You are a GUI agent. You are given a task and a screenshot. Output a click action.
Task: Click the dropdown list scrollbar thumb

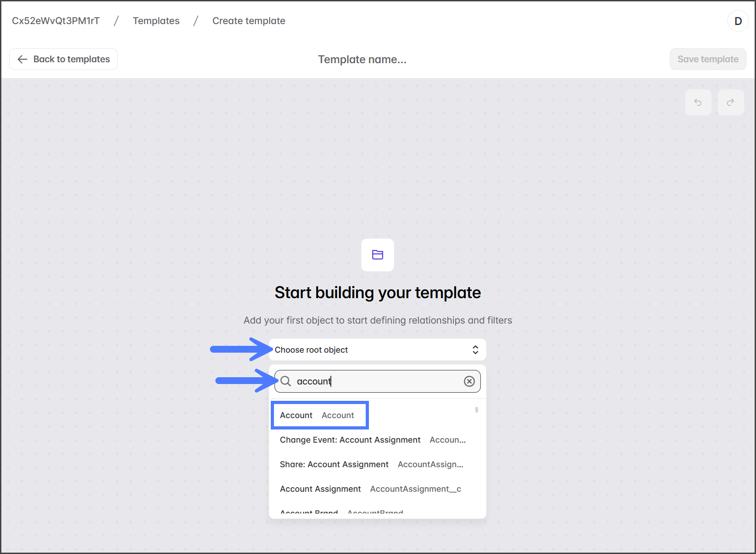476,409
